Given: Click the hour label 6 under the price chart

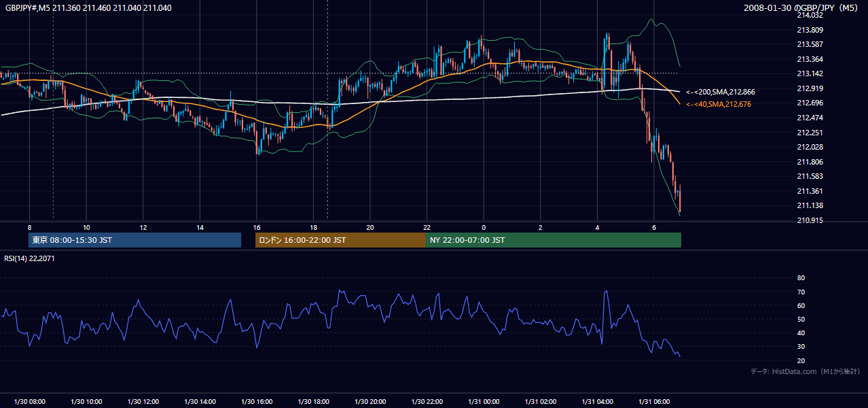Looking at the screenshot, I should 654,227.
